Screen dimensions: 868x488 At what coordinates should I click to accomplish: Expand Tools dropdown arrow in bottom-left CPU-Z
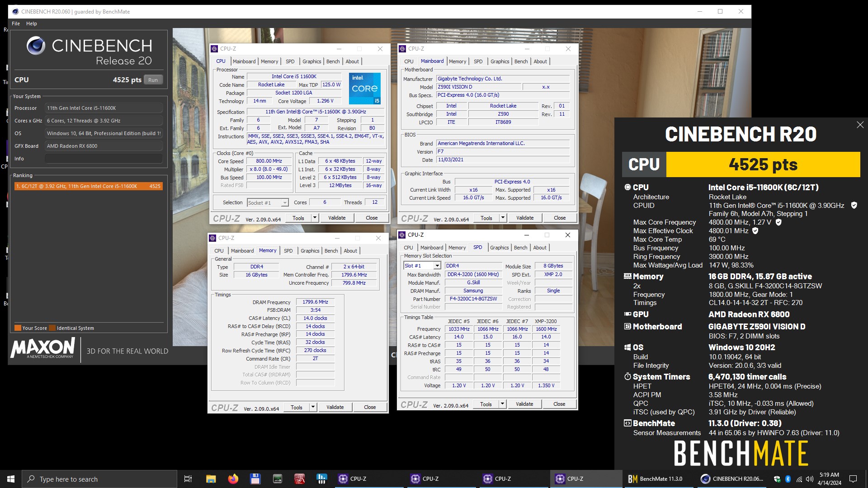tap(313, 407)
